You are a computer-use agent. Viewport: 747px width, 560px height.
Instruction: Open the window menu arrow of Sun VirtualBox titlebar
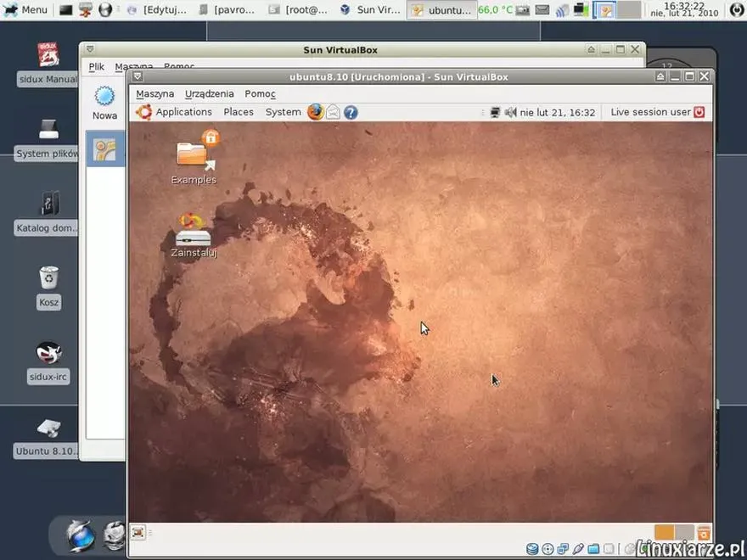90,49
